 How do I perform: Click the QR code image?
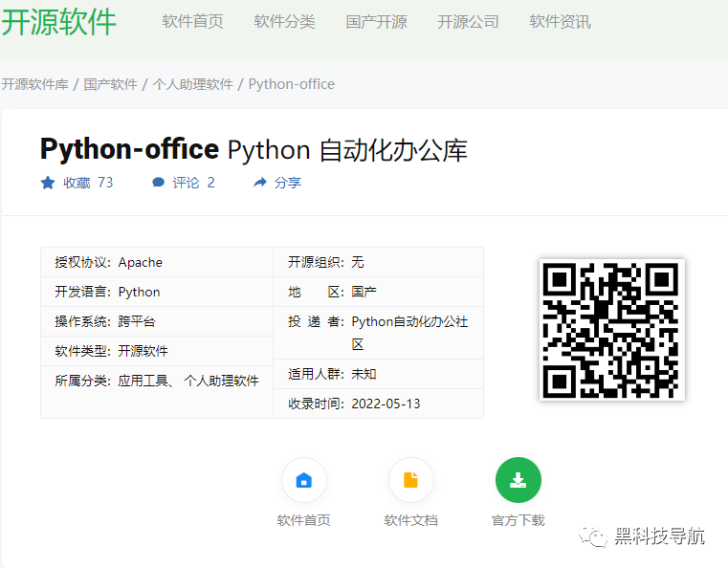[x=612, y=330]
